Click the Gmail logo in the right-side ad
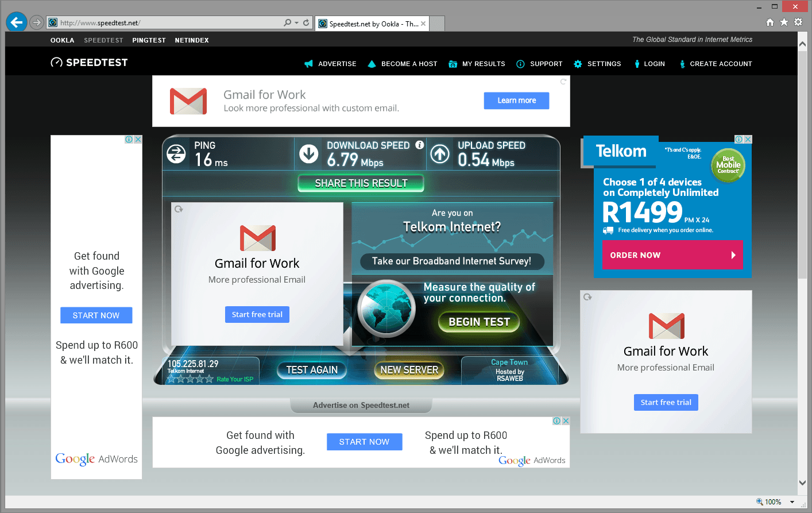812x513 pixels. [666, 326]
